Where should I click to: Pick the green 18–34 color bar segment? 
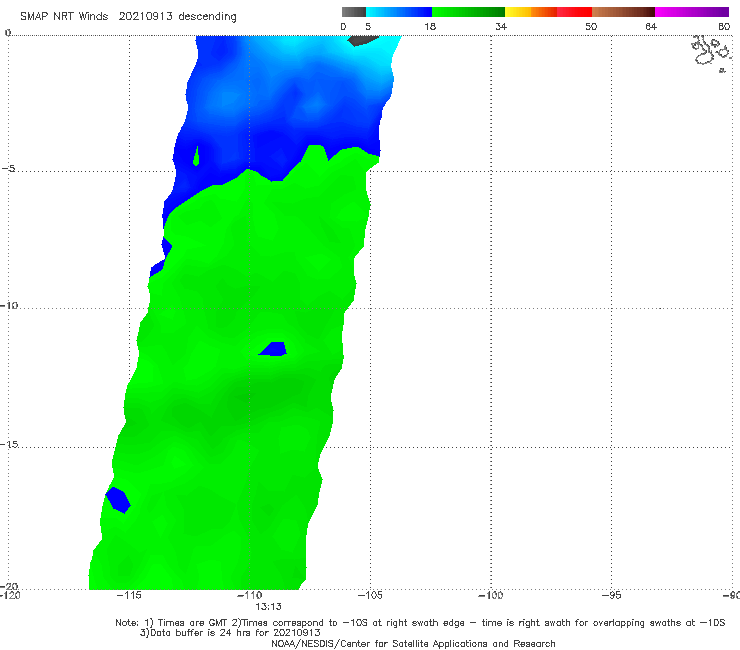(x=468, y=12)
